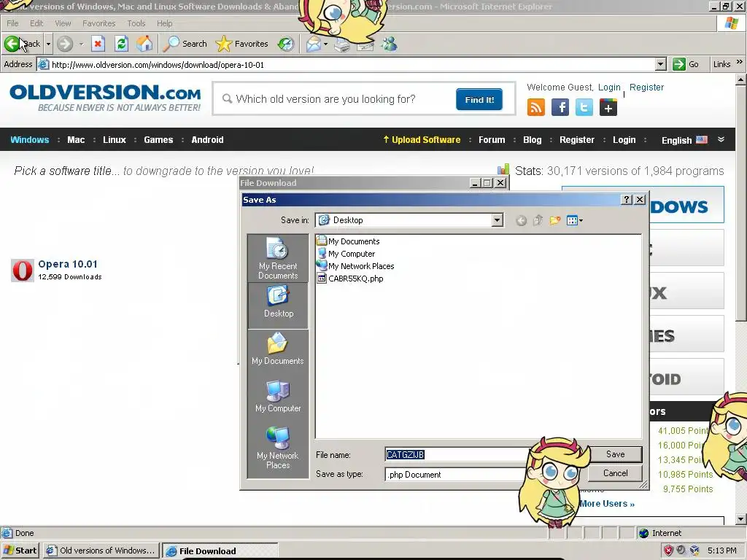Click the Opera logo thumbnail
This screenshot has width=747, height=560.
click(x=23, y=271)
